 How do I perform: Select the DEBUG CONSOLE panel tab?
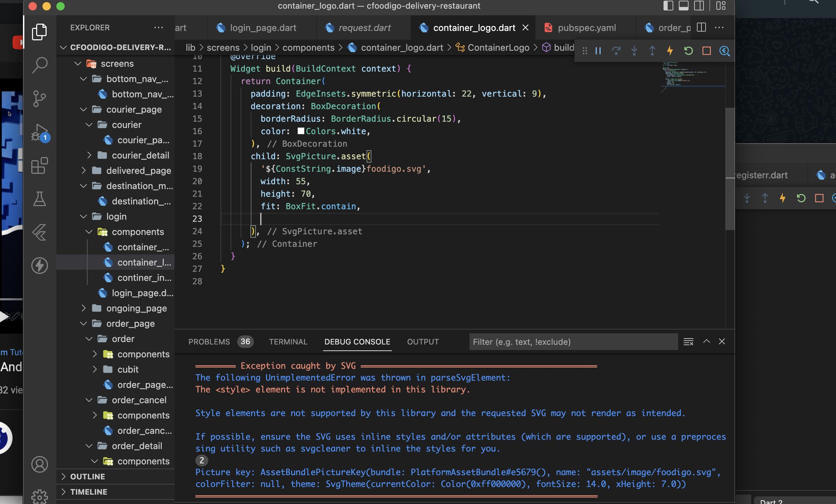(357, 342)
